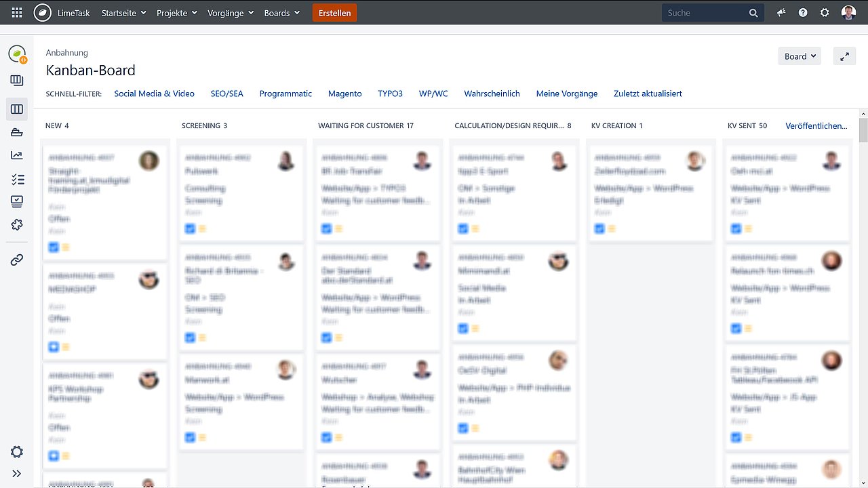Click task type icon on KV CREATION card
Viewport: 868px width, 488px height.
(x=599, y=229)
